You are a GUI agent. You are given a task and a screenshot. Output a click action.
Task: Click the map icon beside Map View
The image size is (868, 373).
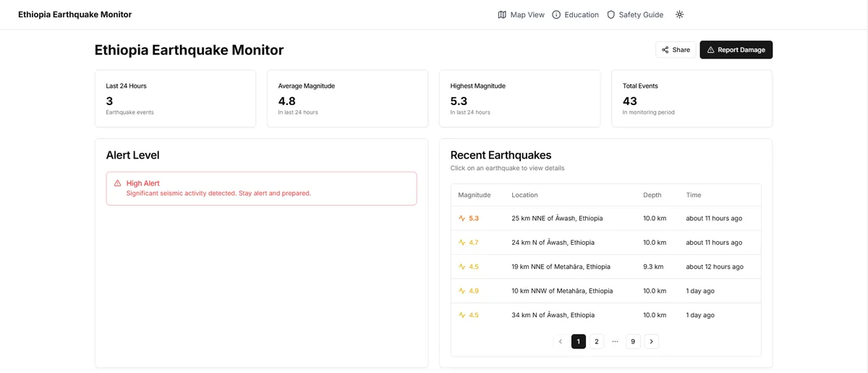click(x=502, y=14)
